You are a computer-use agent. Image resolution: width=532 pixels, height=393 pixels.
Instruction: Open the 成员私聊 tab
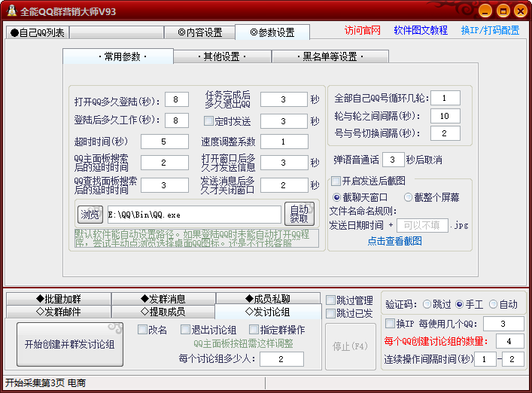coord(268,299)
